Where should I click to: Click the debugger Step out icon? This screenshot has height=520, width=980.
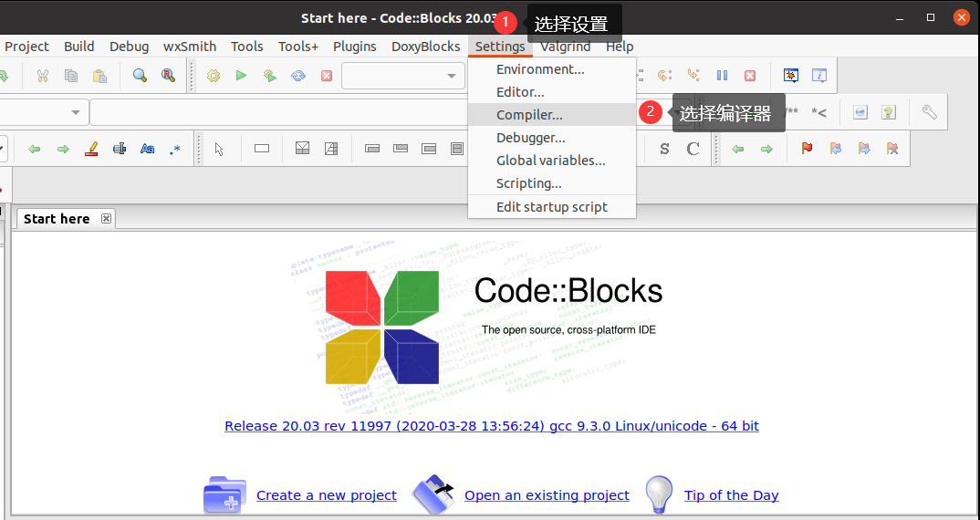(693, 75)
